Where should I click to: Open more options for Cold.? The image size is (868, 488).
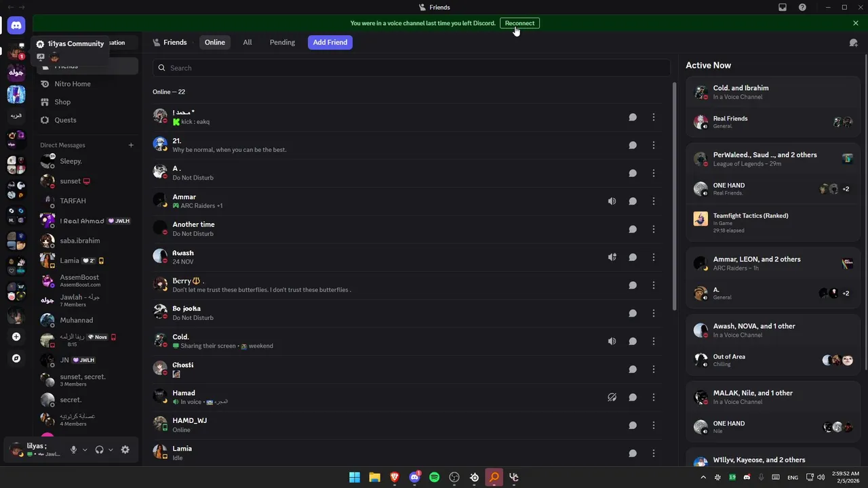654,341
